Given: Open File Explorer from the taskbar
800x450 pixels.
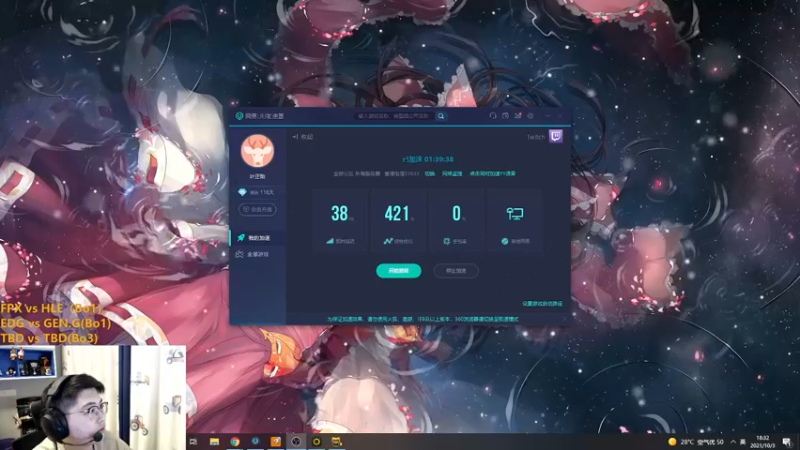Looking at the screenshot, I should [x=214, y=442].
